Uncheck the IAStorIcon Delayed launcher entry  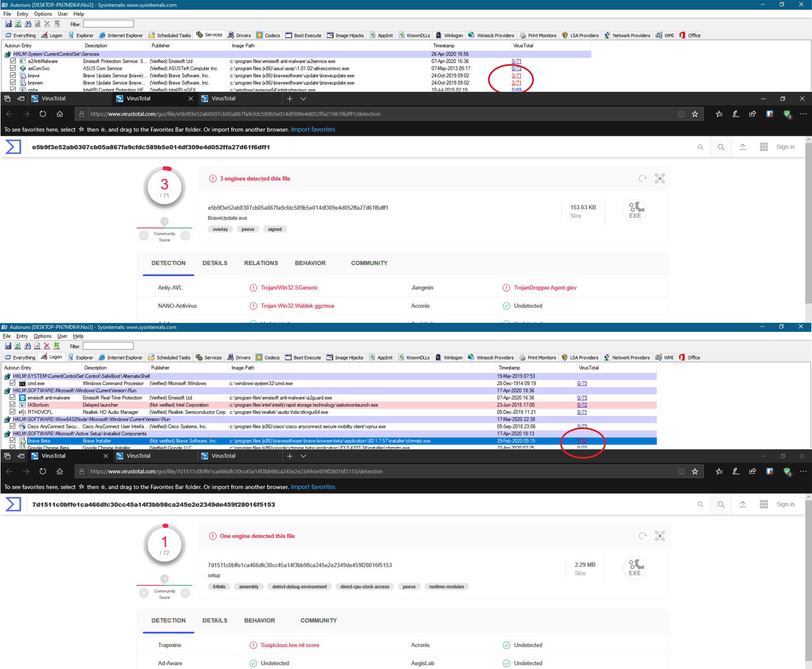12,405
